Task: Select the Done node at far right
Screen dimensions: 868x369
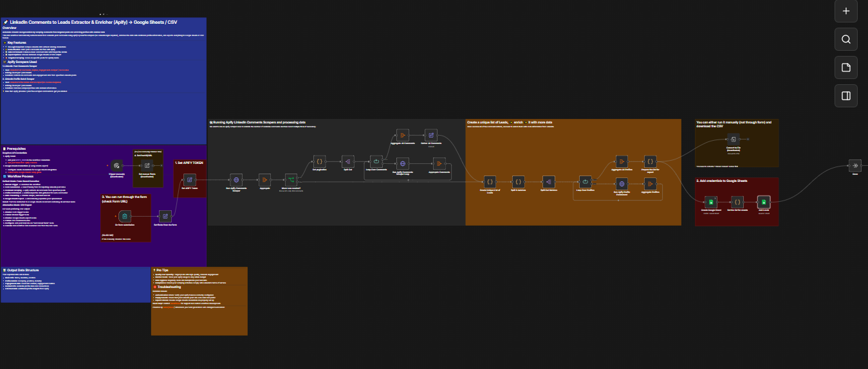Action: pyautogui.click(x=855, y=166)
